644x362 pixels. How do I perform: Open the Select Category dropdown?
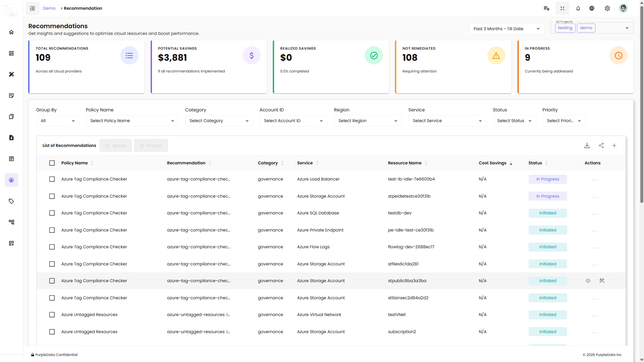click(x=219, y=120)
